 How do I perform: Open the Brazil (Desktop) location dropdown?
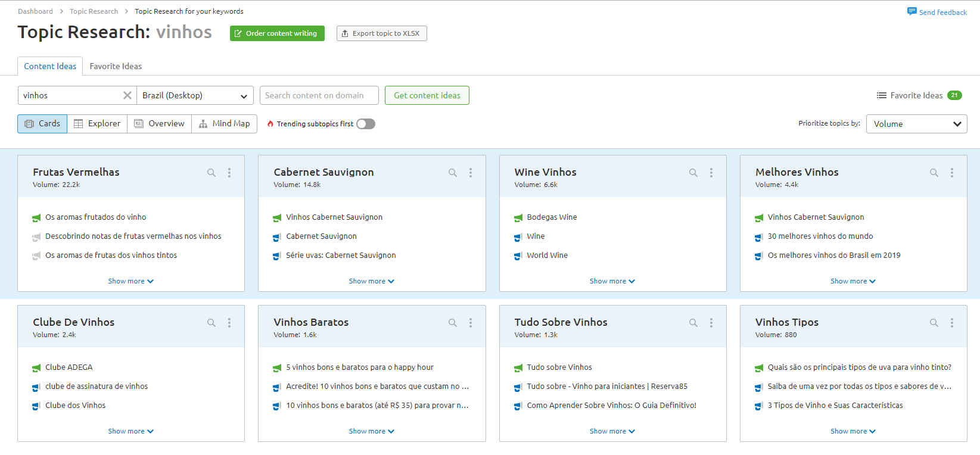195,95
